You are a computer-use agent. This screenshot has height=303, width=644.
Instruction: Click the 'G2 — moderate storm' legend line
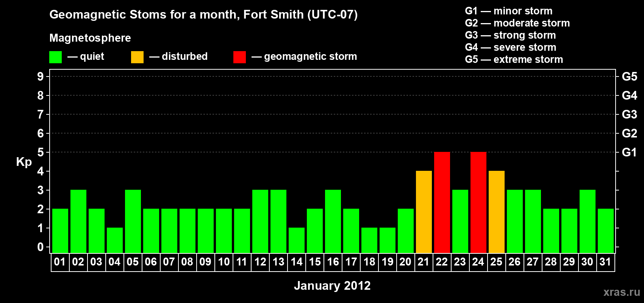coord(517,23)
